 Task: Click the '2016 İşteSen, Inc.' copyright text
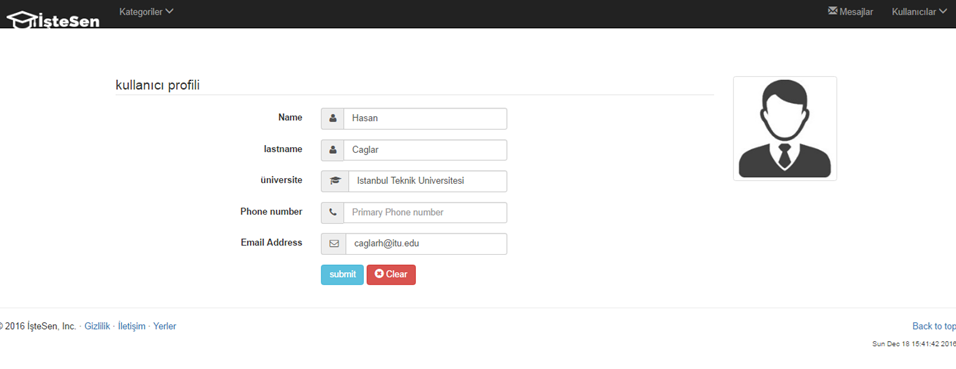tap(38, 326)
